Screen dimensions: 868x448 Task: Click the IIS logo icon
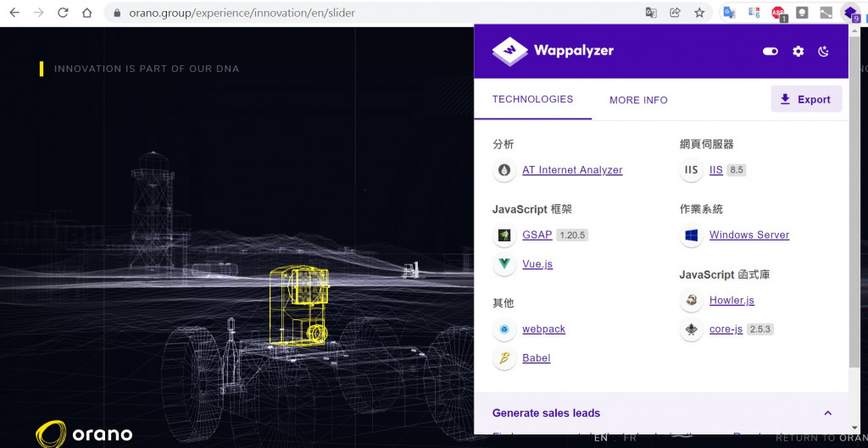coord(692,169)
